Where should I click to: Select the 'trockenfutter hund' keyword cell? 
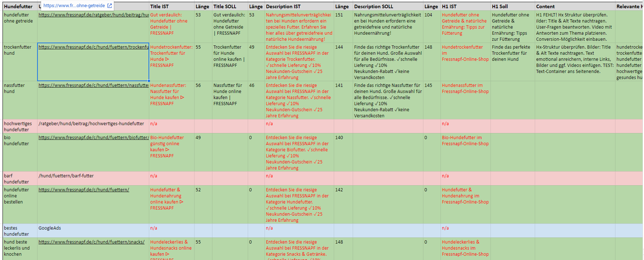coord(20,62)
